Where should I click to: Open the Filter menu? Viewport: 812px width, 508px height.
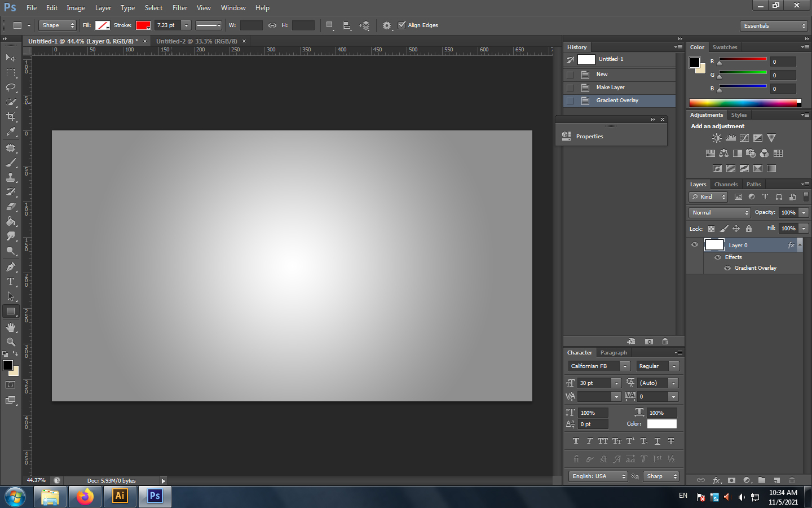coord(179,8)
